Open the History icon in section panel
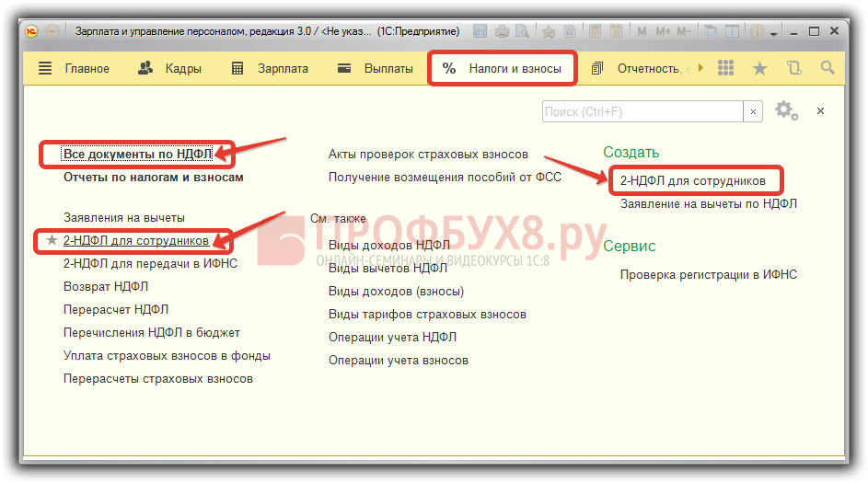Image resolution: width=868 pixels, height=483 pixels. pos(794,68)
